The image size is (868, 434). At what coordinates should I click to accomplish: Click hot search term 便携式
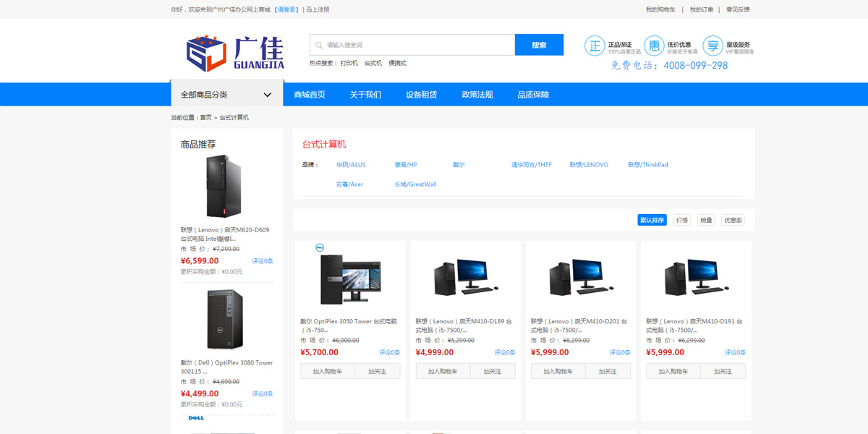pyautogui.click(x=397, y=63)
